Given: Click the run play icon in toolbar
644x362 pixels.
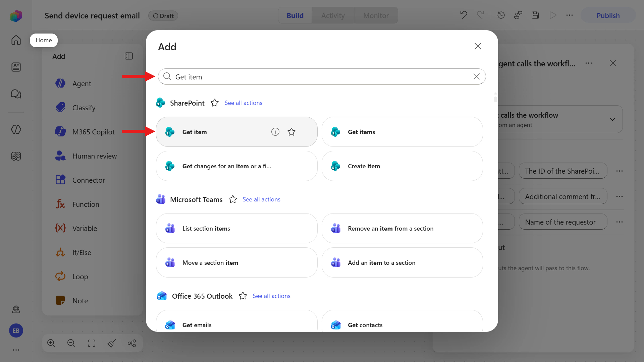Looking at the screenshot, I should pyautogui.click(x=553, y=15).
